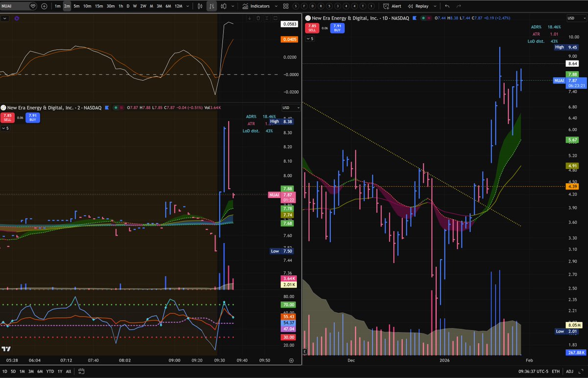Click the R quick-access layout circle
Viewport: 588px width, 378px height.
coord(321,6)
